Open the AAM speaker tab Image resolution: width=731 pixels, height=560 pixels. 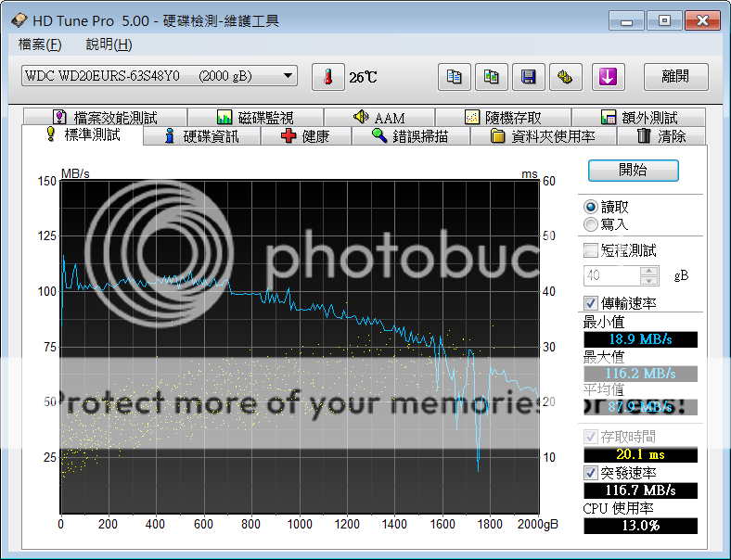[379, 118]
